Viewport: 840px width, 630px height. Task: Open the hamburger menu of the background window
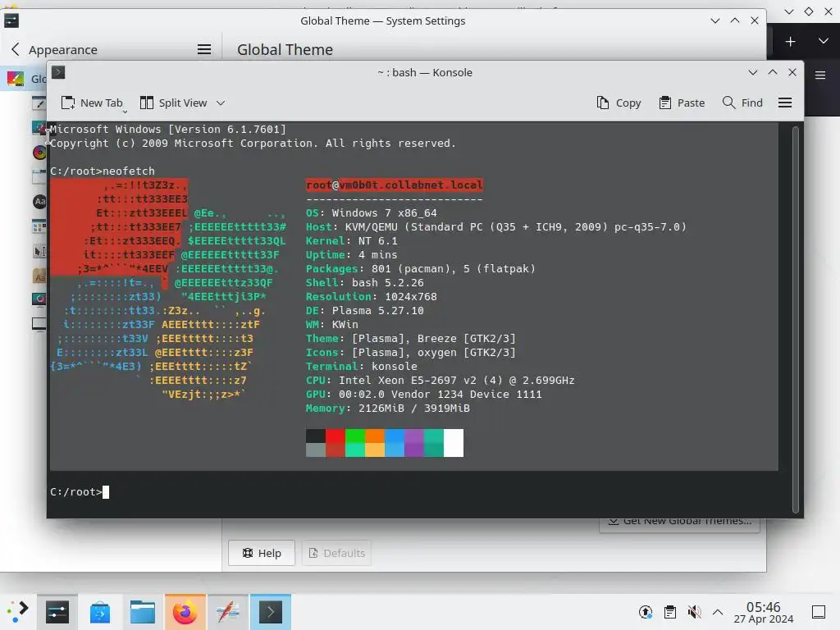(x=820, y=75)
